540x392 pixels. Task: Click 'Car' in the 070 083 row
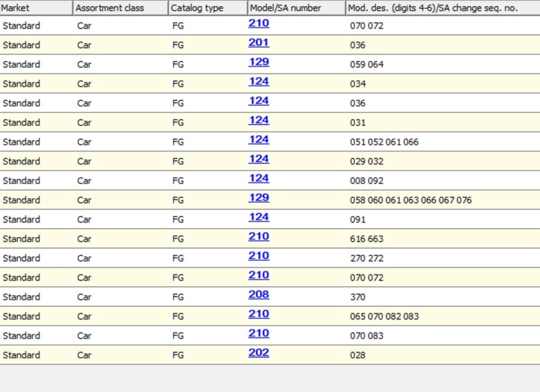pyautogui.click(x=84, y=336)
